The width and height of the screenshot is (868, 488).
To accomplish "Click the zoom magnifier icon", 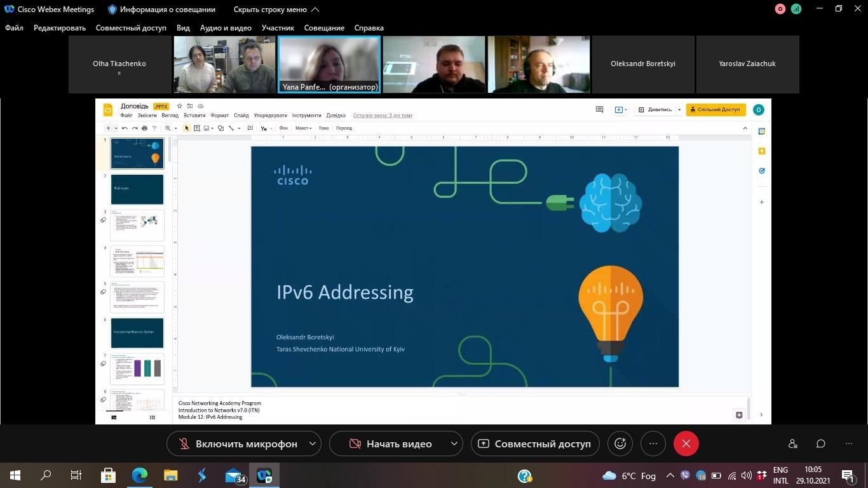I will pyautogui.click(x=168, y=128).
